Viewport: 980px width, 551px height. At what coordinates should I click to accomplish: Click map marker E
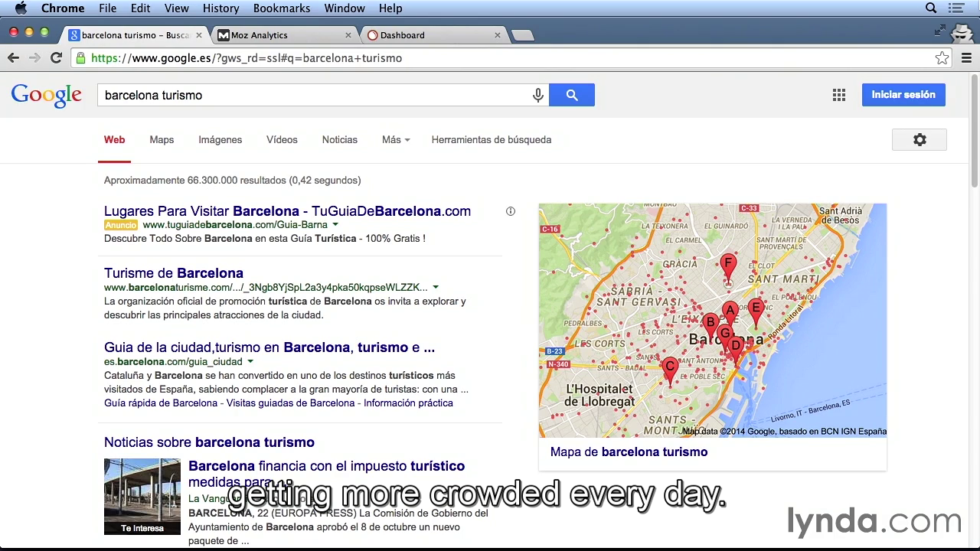[756, 313]
